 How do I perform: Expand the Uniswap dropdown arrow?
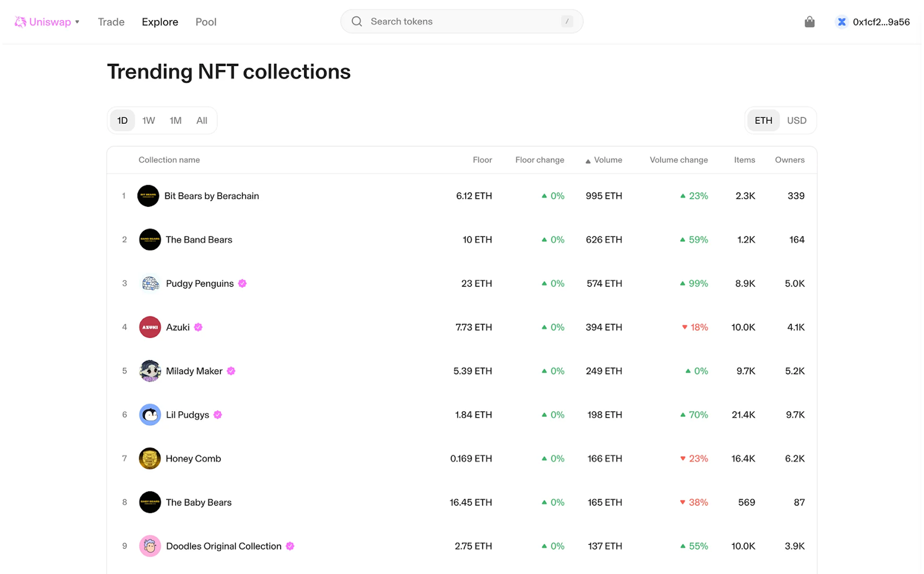click(x=77, y=22)
